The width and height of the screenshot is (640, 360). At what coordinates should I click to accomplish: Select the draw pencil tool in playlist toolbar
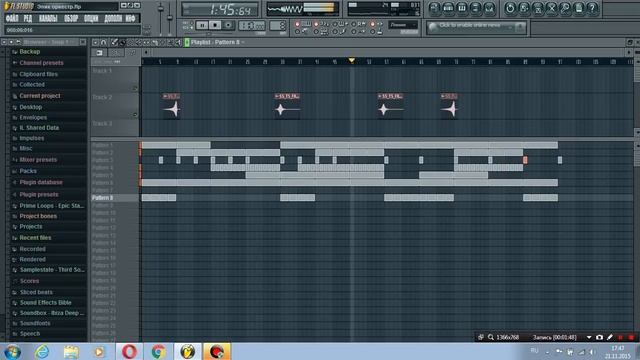[x=114, y=42]
